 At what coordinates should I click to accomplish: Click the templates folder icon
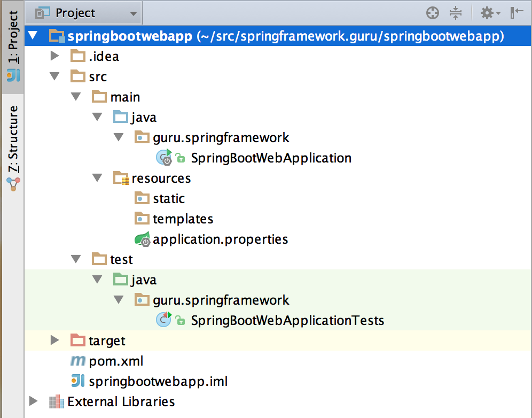click(x=142, y=218)
